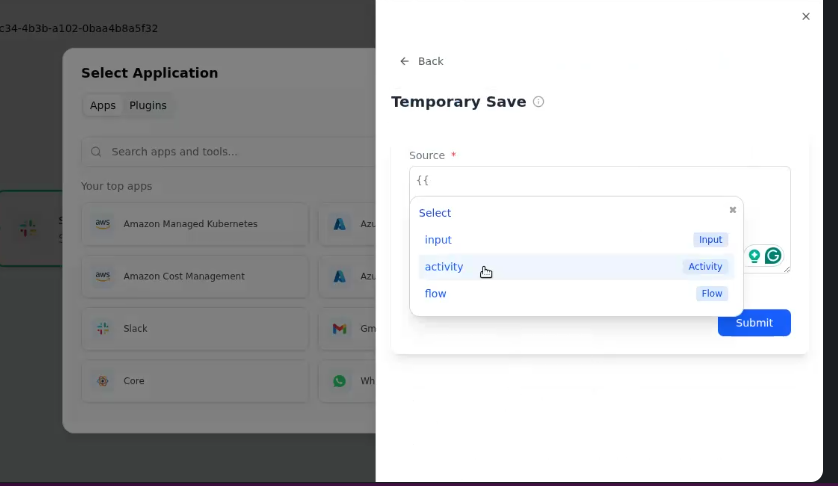Click the Activity tag badge
838x486 pixels.
705,266
